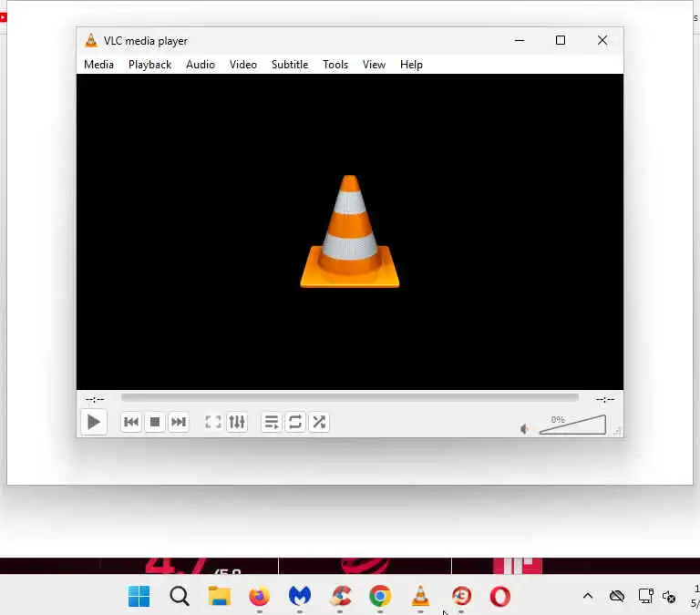The height and width of the screenshot is (615, 700).
Task: Open network display tray icon
Action: 645,596
